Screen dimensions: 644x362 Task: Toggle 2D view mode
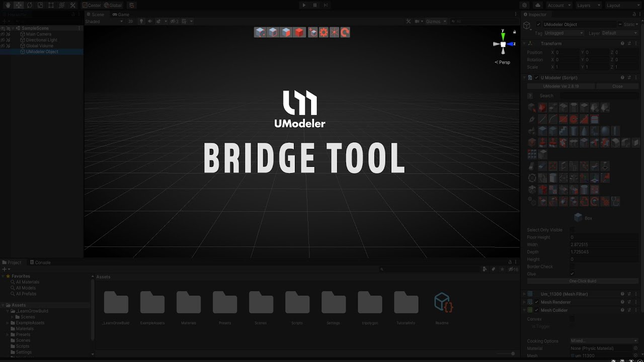pyautogui.click(x=131, y=21)
